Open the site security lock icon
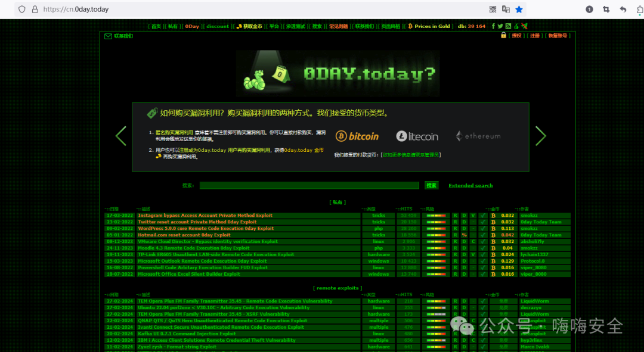This screenshot has height=352, width=644. (35, 10)
